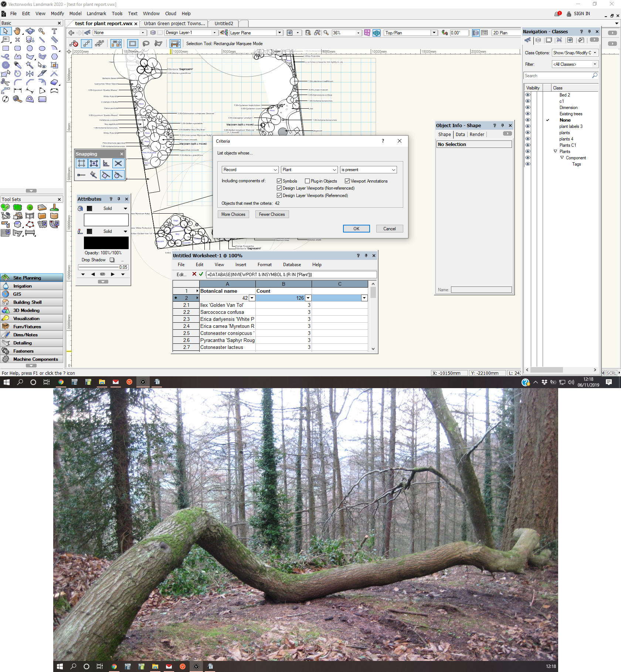Uncheck the Symbols checkbox
This screenshot has width=621, height=672.
pyautogui.click(x=279, y=181)
